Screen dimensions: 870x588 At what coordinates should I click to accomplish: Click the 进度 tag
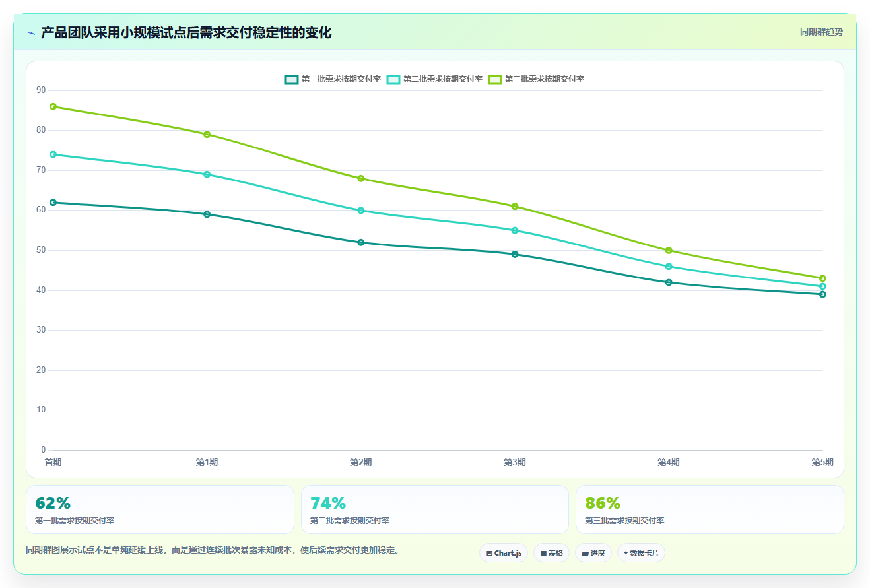(x=593, y=553)
